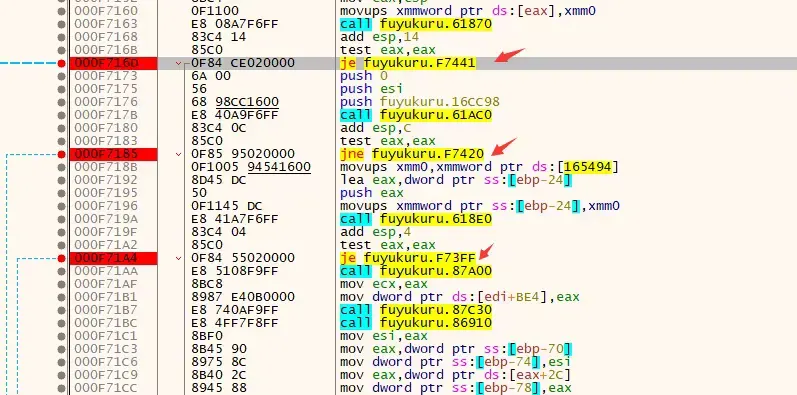Select the call fuyukuru.87A00 instruction

pyautogui.click(x=416, y=271)
